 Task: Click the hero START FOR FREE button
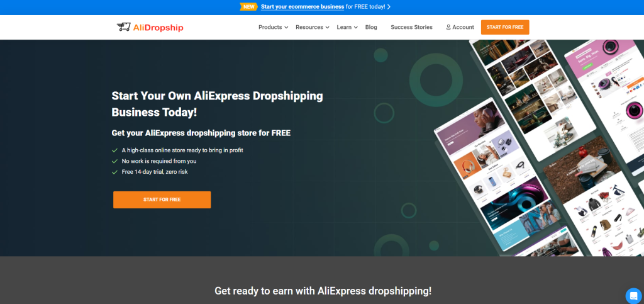point(162,200)
